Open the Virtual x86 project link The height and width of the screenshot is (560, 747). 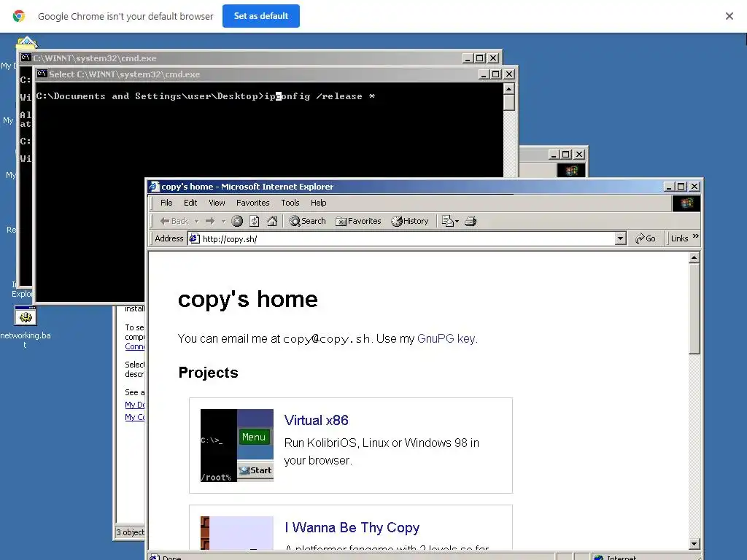317,420
